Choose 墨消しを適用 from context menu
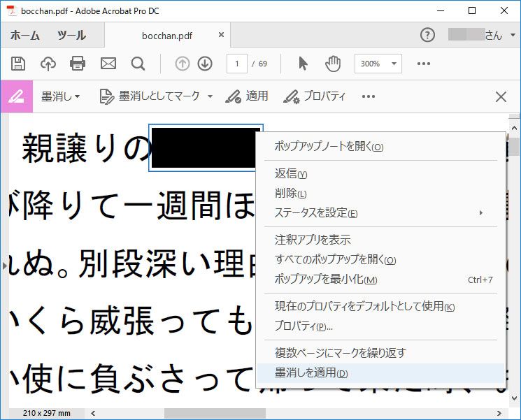The height and width of the screenshot is (420, 521). point(311,373)
